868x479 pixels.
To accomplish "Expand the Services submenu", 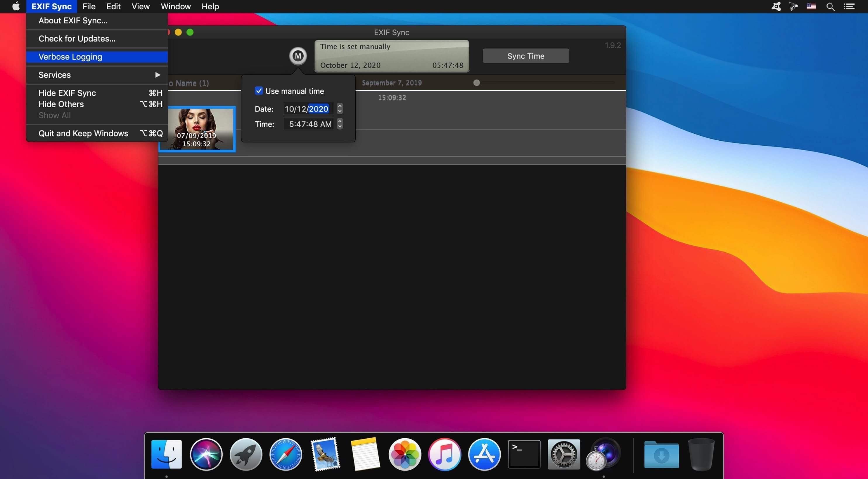I will tap(97, 75).
